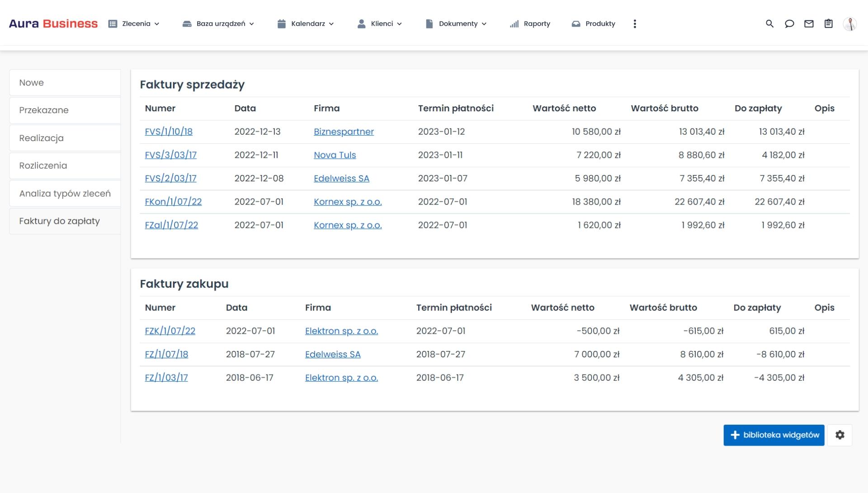This screenshot has height=493, width=868.
Task: Click the Zlecenia list icon
Action: [x=113, y=24]
